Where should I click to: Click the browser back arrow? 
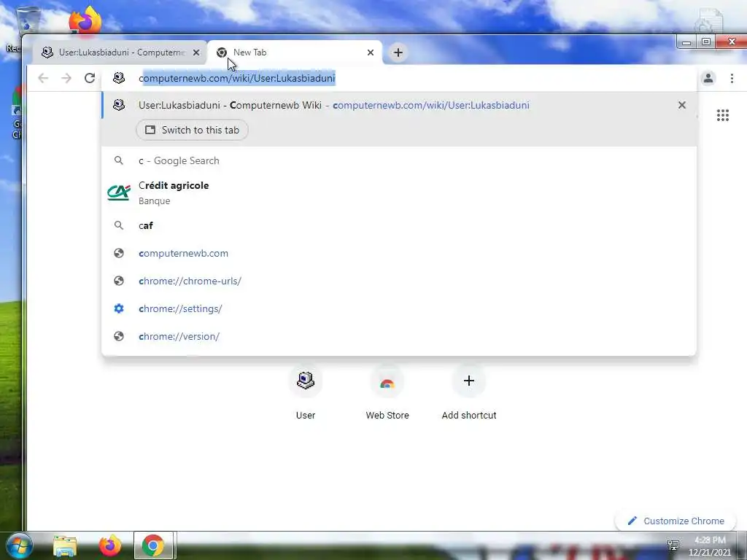pos(43,78)
